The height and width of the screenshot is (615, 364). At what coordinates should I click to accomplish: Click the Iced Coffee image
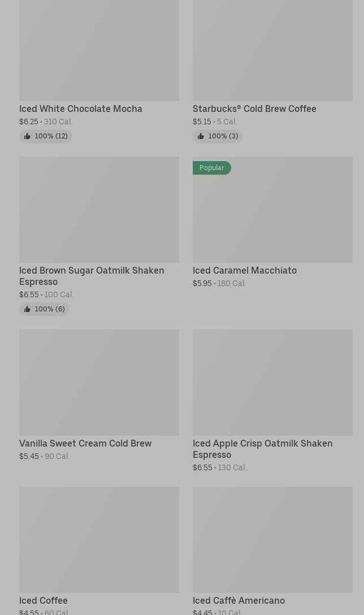pyautogui.click(x=99, y=540)
